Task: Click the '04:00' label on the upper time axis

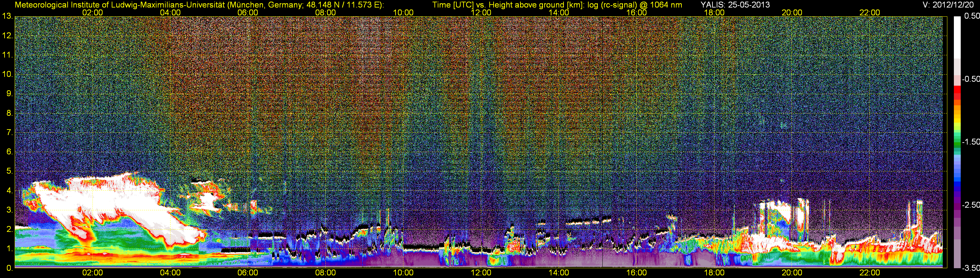Action: (170, 12)
